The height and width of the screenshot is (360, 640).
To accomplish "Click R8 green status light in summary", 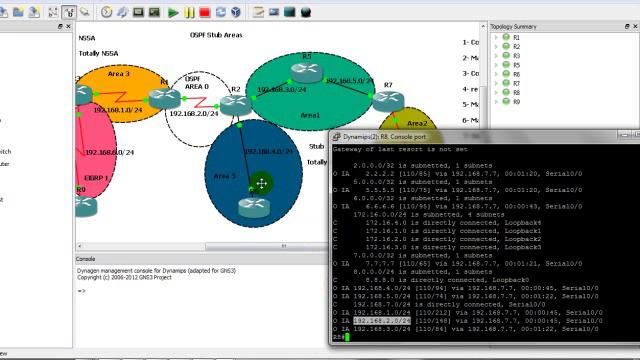I will tap(506, 92).
